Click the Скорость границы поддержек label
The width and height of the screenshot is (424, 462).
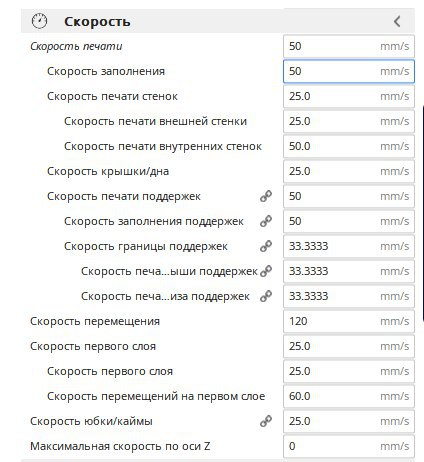146,246
